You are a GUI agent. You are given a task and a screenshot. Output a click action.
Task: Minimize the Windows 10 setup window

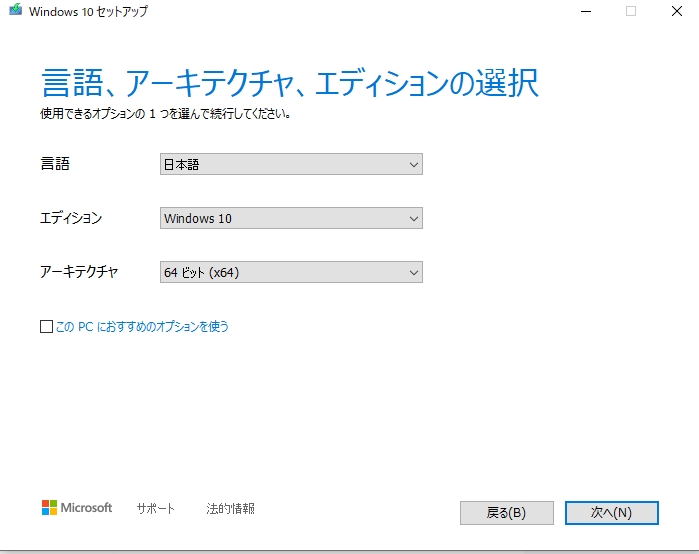pos(586,11)
